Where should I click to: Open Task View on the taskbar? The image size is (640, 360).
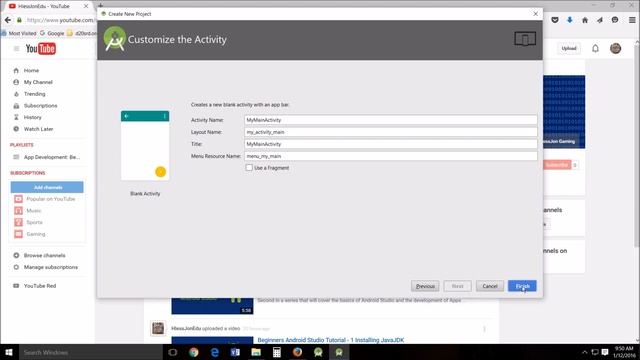pos(173,352)
